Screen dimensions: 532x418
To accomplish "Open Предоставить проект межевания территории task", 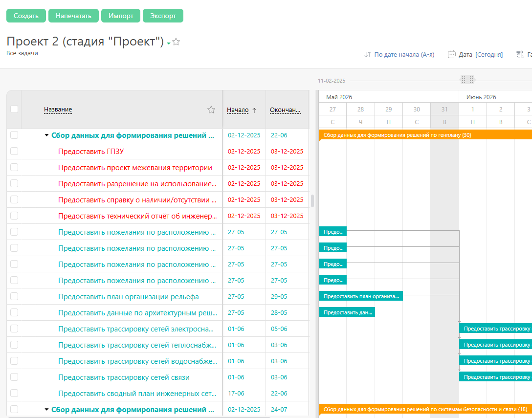I will pyautogui.click(x=135, y=168).
